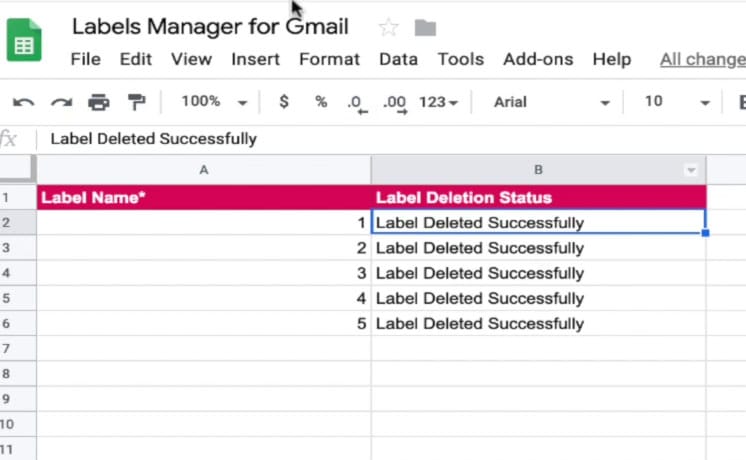Open the Arial font dropdown
Viewport: 746px width, 460px height.
pos(551,102)
